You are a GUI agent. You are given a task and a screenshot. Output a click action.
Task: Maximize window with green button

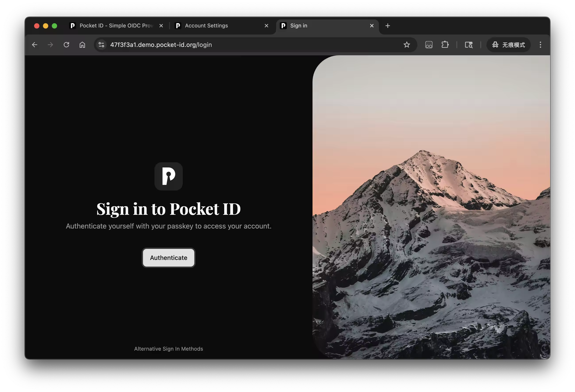pos(54,26)
